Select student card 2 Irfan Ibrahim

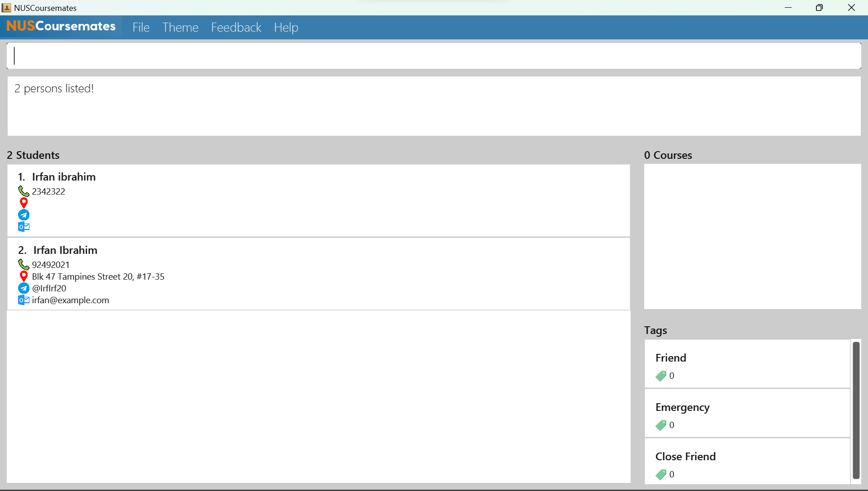coord(318,274)
